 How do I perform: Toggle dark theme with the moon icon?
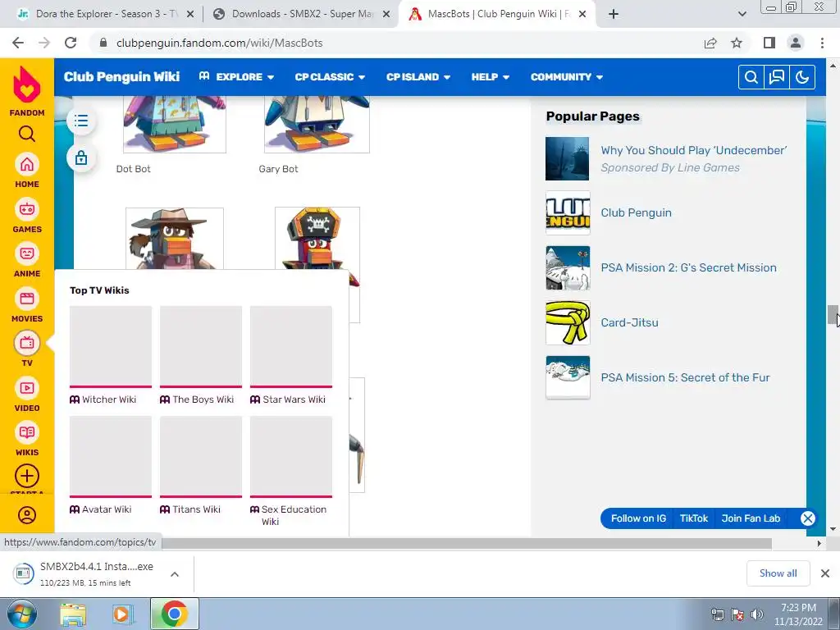pos(802,77)
